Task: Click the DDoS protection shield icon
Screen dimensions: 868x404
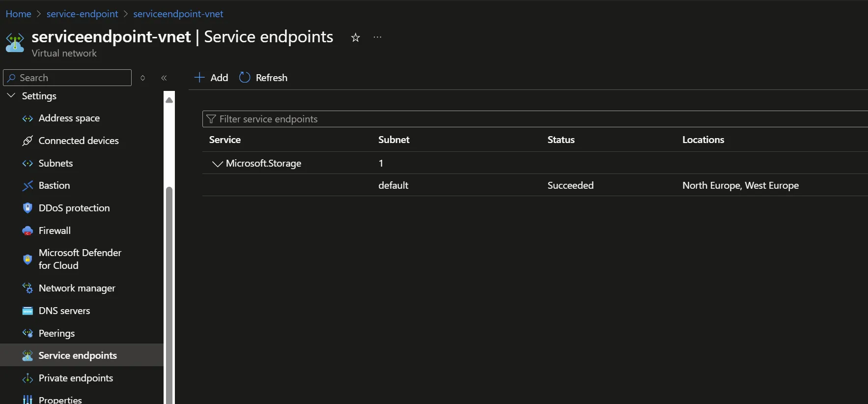Action: [28, 208]
